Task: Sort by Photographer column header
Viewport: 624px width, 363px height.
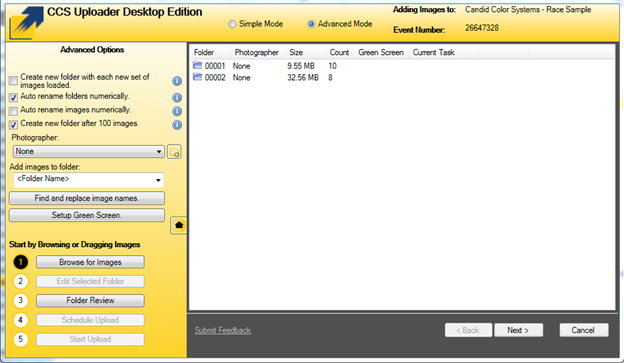Action: pos(257,53)
